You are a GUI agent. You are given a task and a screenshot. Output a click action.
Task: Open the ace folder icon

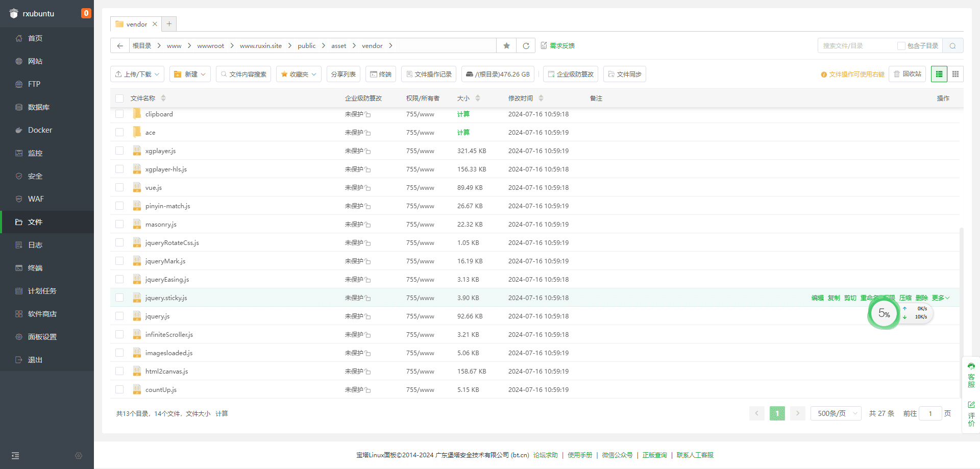[137, 132]
